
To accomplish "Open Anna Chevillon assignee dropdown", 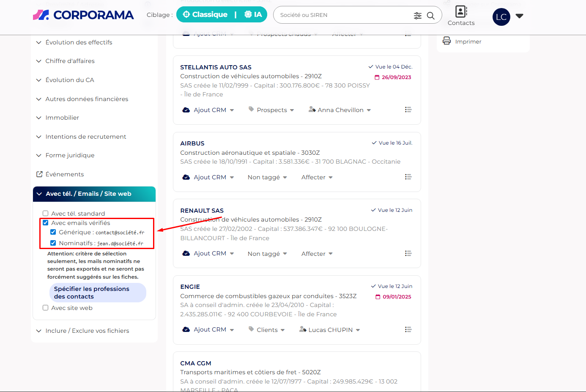I will (340, 110).
